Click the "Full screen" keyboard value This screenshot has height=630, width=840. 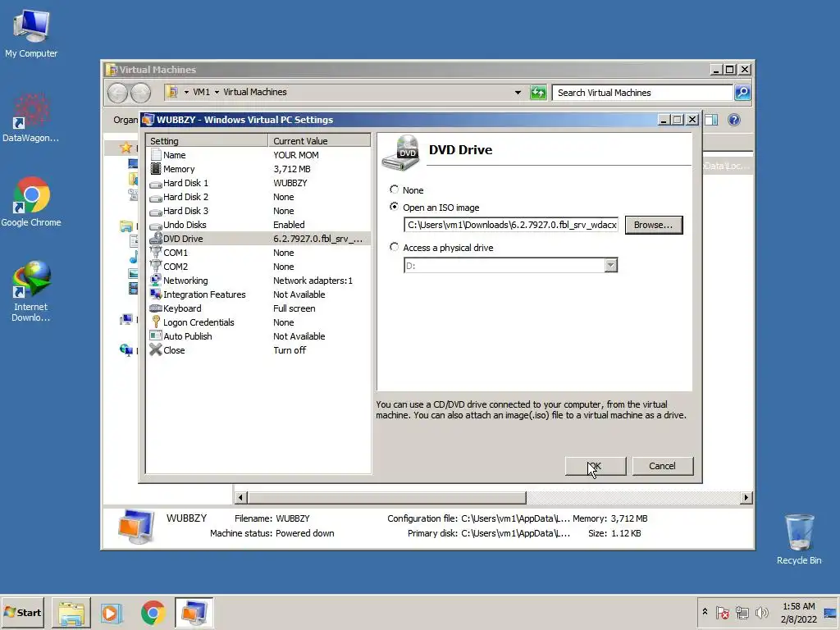294,308
